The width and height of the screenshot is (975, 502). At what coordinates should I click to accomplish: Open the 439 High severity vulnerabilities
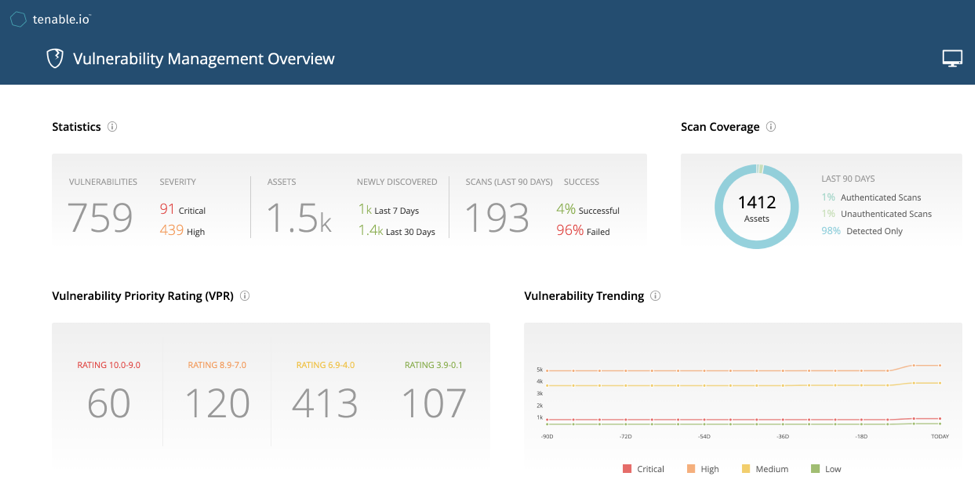tap(182, 231)
